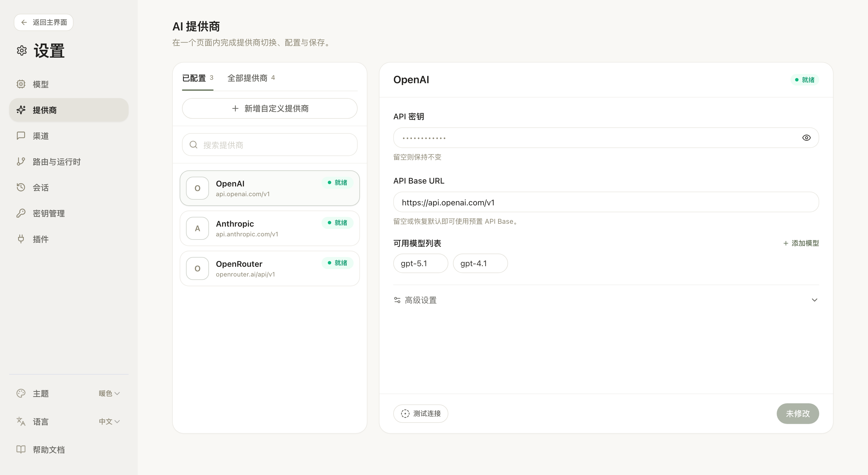The width and height of the screenshot is (868, 475).
Task: Click 添加模型 link
Action: (801, 243)
